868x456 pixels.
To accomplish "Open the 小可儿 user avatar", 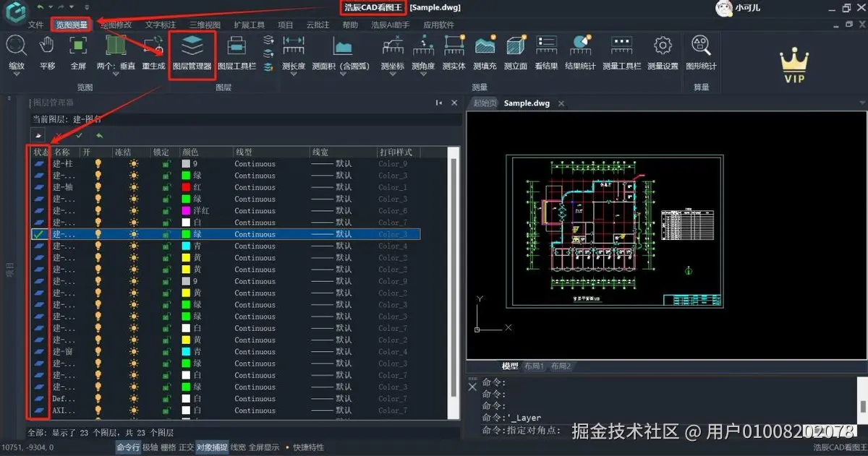I will point(723,8).
